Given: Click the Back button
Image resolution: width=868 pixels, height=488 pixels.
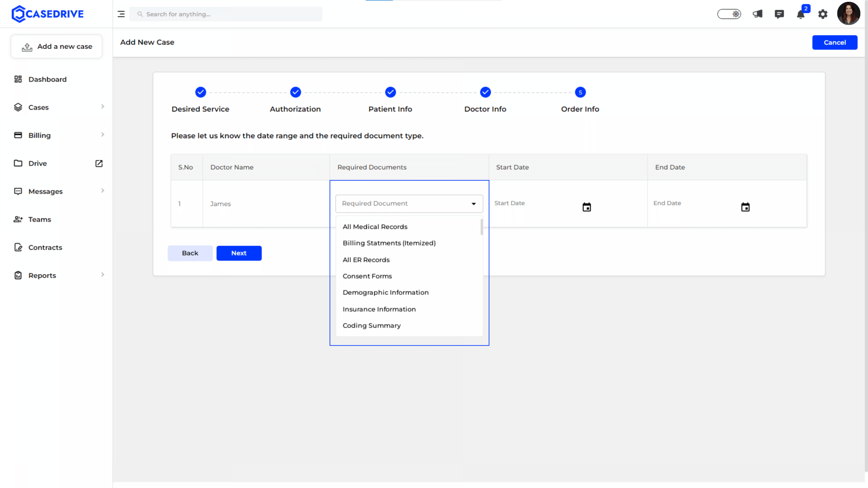Looking at the screenshot, I should click(x=190, y=253).
